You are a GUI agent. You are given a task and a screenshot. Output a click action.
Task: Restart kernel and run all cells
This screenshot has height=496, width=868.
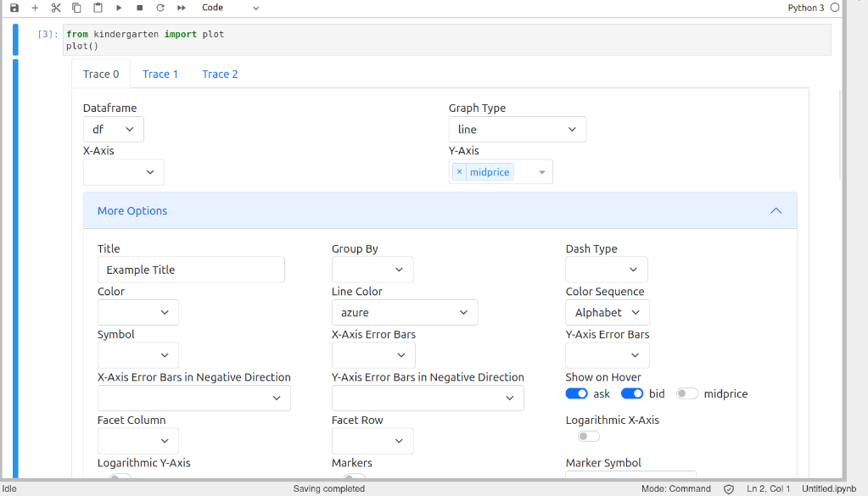(182, 8)
